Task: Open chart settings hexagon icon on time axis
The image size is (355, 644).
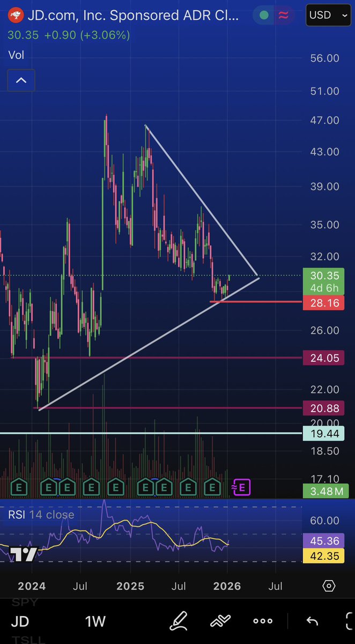Action: tap(329, 586)
